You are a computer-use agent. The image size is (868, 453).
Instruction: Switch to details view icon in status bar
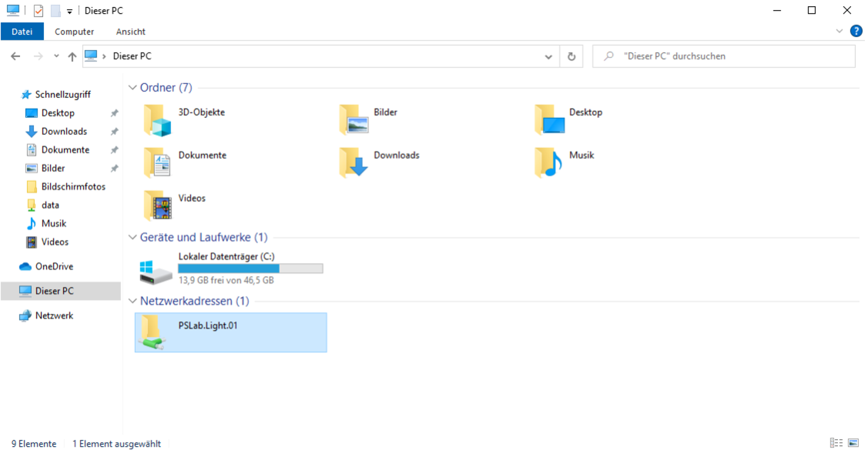tap(836, 443)
